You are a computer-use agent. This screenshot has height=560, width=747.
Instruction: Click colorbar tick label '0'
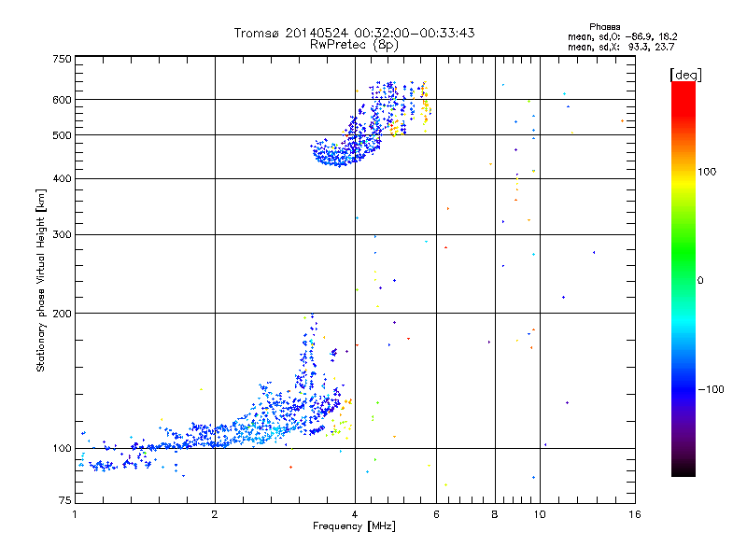click(x=700, y=281)
